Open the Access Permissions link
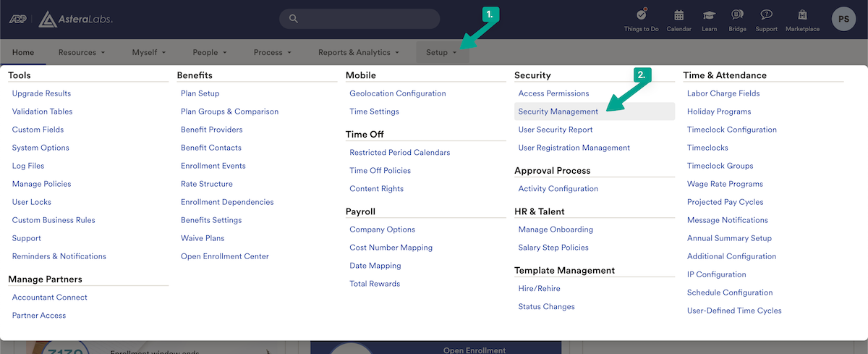 [x=553, y=93]
